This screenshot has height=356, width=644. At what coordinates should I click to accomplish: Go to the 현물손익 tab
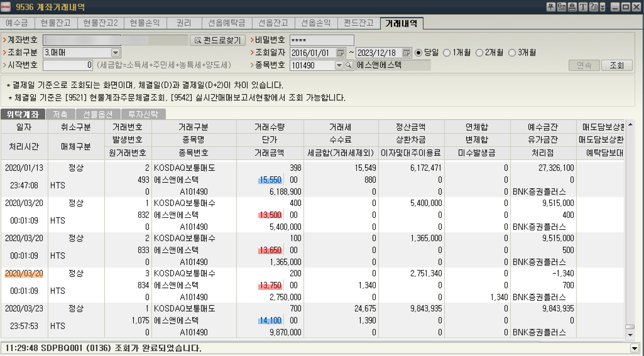[145, 23]
